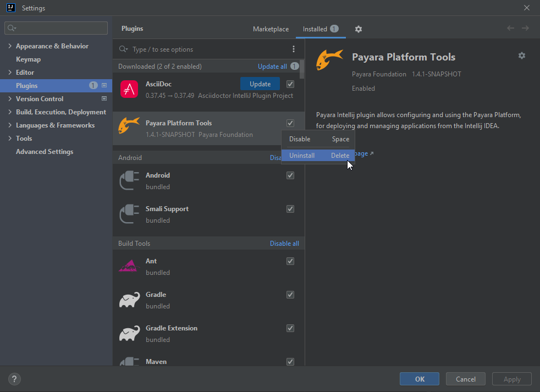Click the Android plugin icon
Viewport: 540px width, 392px height.
[x=129, y=180]
